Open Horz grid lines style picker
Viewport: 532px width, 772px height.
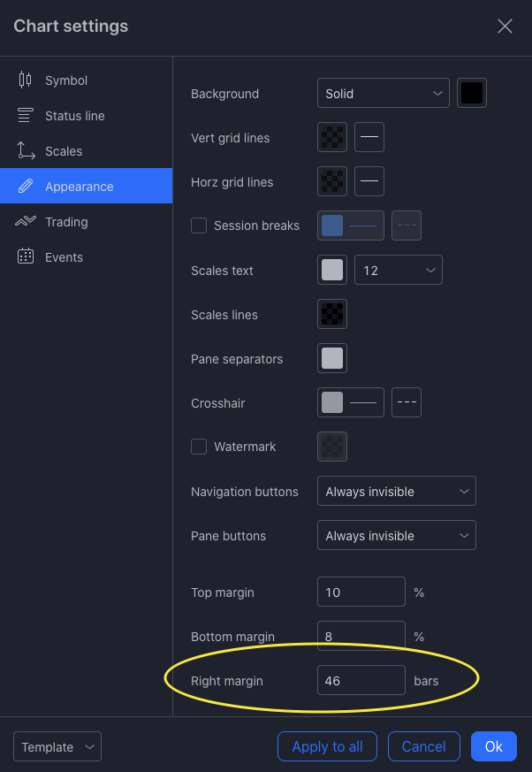click(x=369, y=182)
